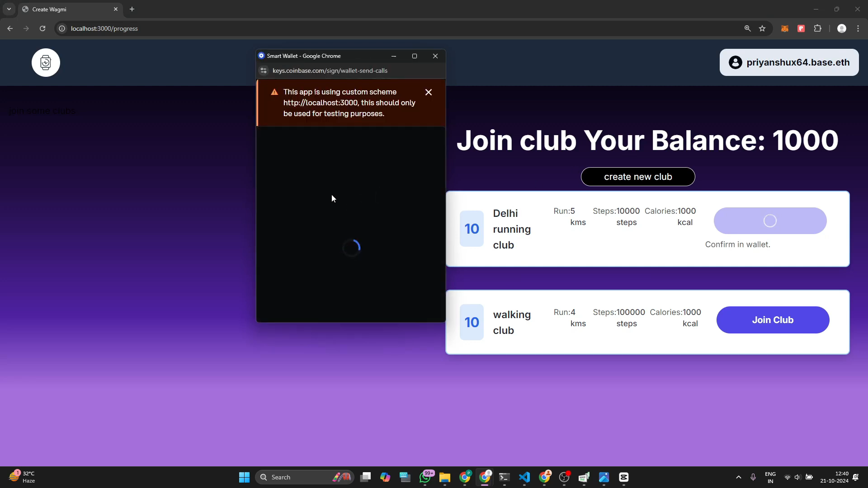Open a new browser tab
Screen dimensions: 868x488
(x=132, y=9)
